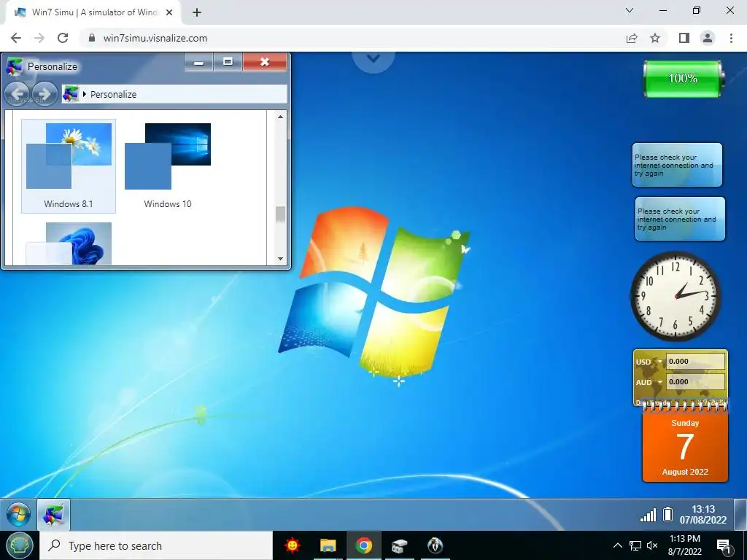Viewport: 747px width, 560px height.
Task: Open the USD currency dropdown
Action: click(659, 362)
